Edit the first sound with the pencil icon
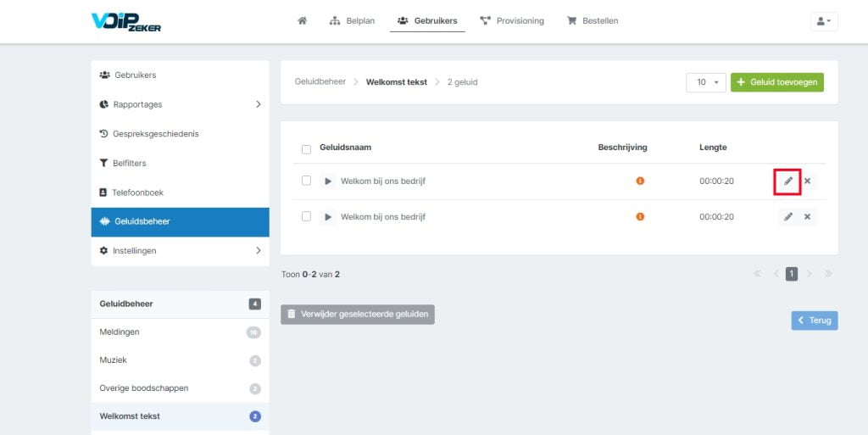 [787, 181]
